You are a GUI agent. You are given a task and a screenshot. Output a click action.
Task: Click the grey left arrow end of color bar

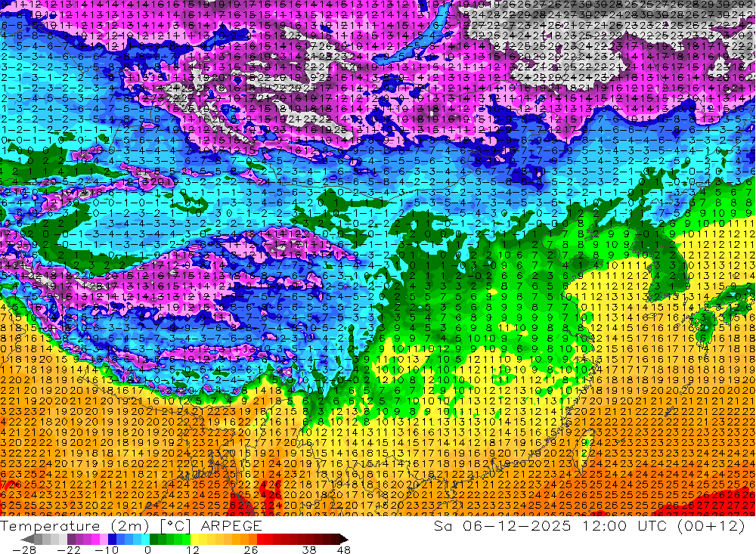[x=27, y=539]
